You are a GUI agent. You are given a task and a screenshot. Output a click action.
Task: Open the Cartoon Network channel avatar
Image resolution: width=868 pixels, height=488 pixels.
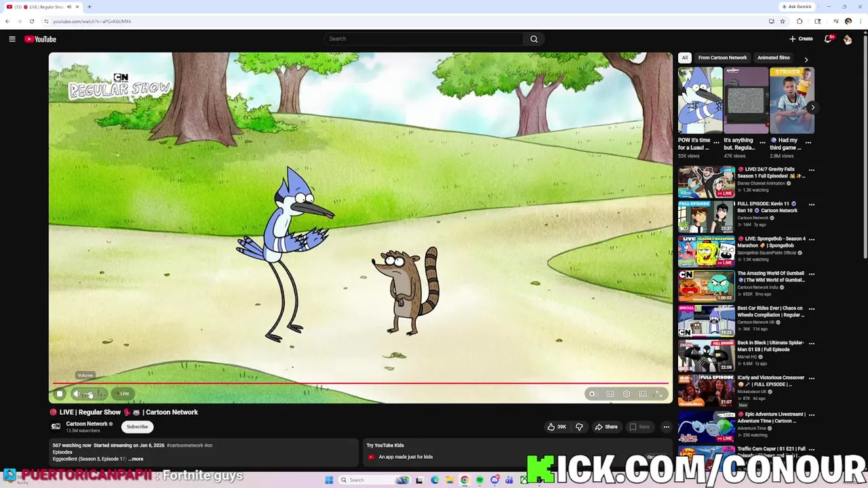coord(56,426)
